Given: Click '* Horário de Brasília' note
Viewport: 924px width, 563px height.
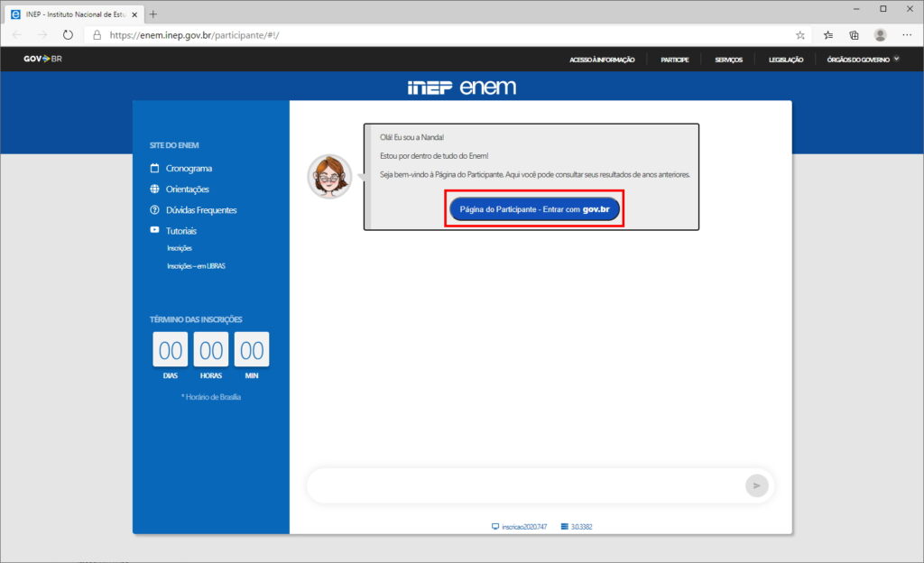Looking at the screenshot, I should point(211,397).
